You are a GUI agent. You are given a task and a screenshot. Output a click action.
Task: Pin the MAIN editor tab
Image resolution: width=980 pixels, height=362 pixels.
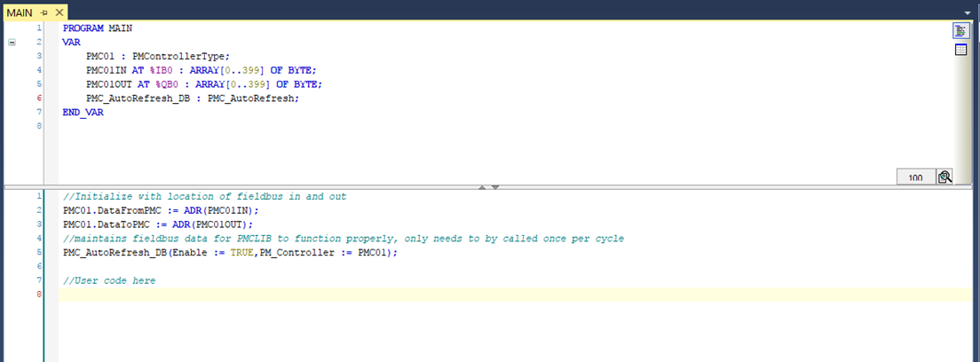click(43, 12)
